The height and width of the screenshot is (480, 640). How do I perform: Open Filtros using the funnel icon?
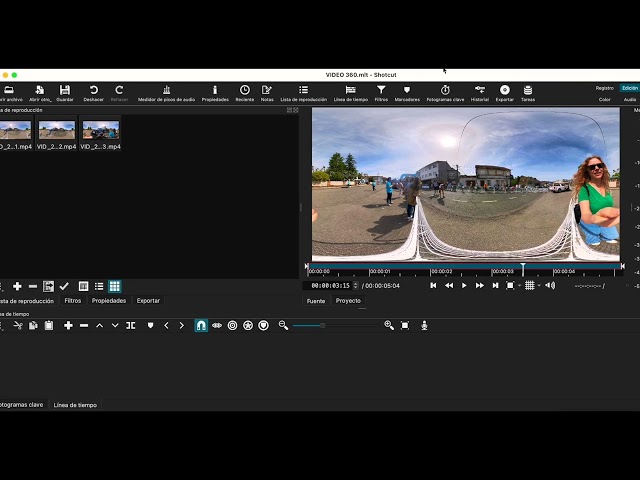click(x=381, y=93)
